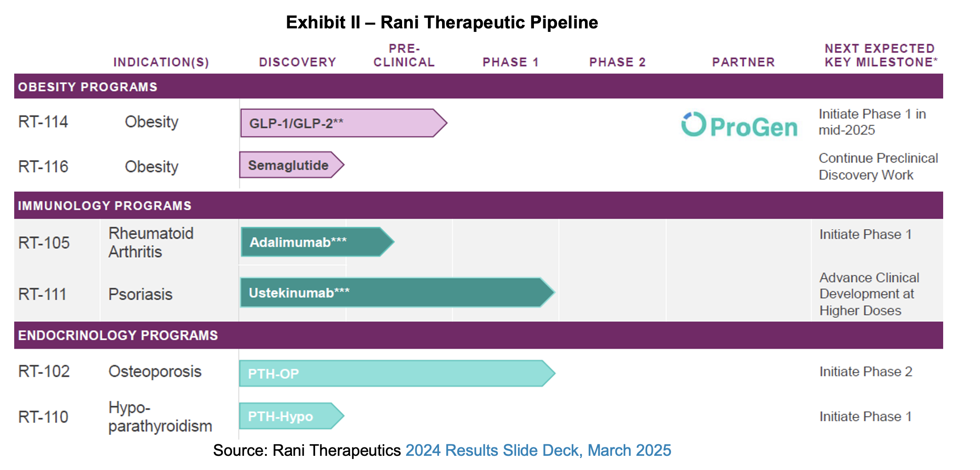Image resolution: width=980 pixels, height=470 pixels.
Task: Select the Phase 2 column heading
Action: pyautogui.click(x=617, y=62)
